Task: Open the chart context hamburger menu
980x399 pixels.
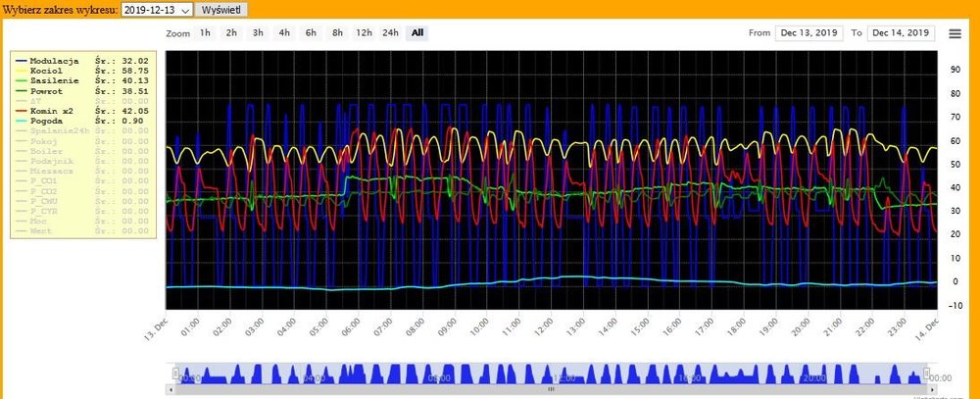Action: pyautogui.click(x=955, y=33)
